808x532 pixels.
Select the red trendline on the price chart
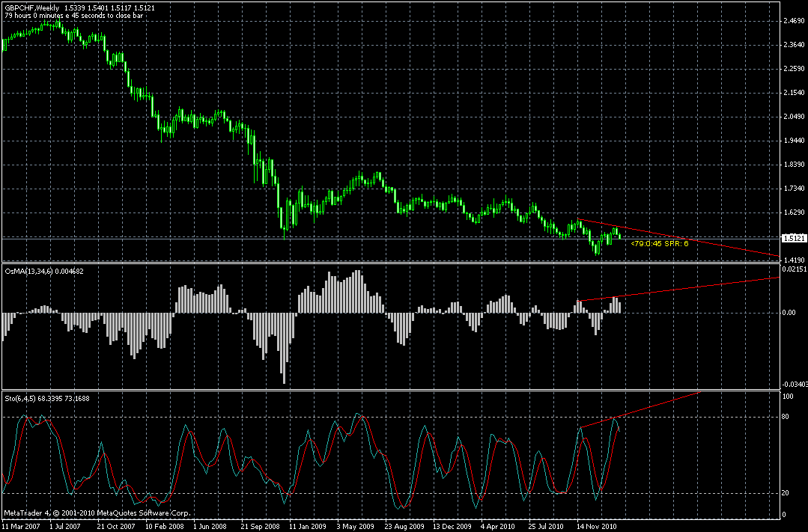click(x=678, y=237)
